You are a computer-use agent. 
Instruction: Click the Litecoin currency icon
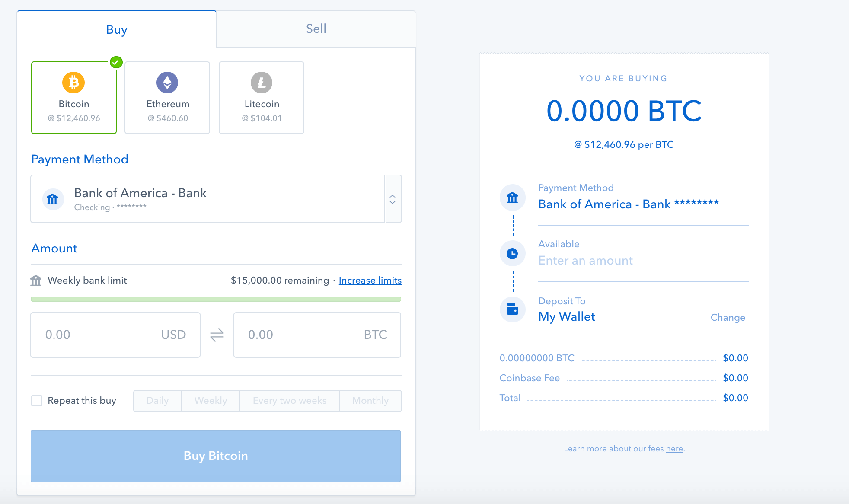point(262,82)
